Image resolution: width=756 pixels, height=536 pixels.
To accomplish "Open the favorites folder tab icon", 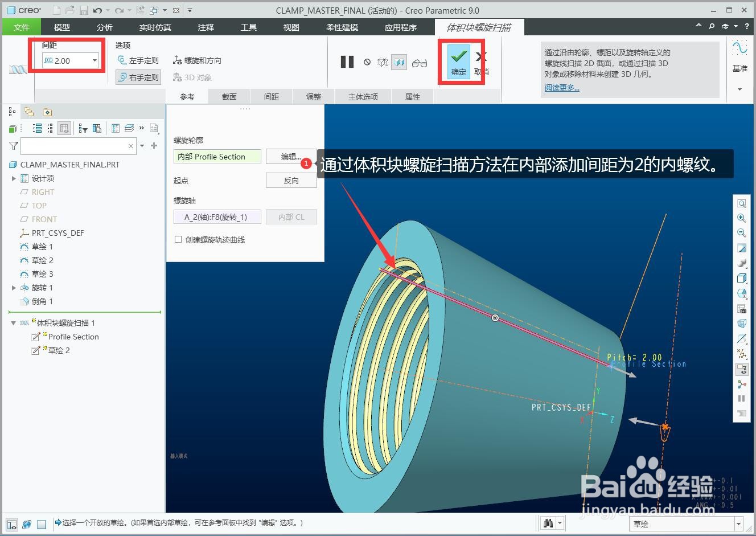I will [x=47, y=112].
